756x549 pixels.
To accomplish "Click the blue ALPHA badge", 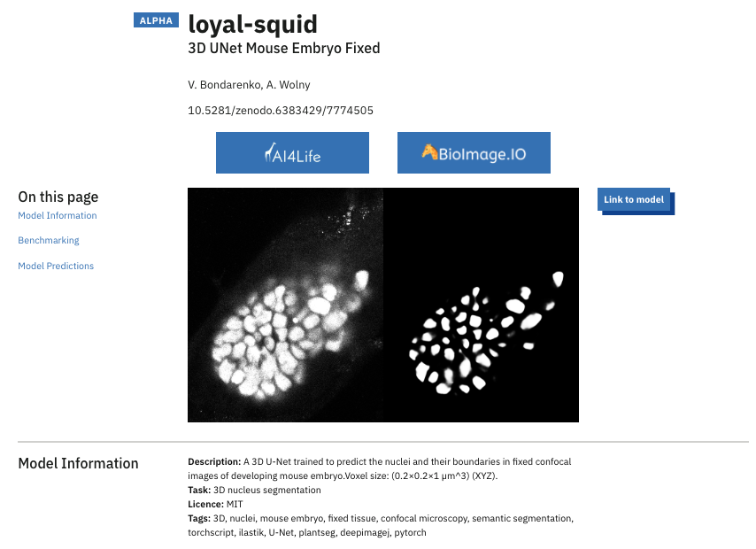I will pos(156,20).
